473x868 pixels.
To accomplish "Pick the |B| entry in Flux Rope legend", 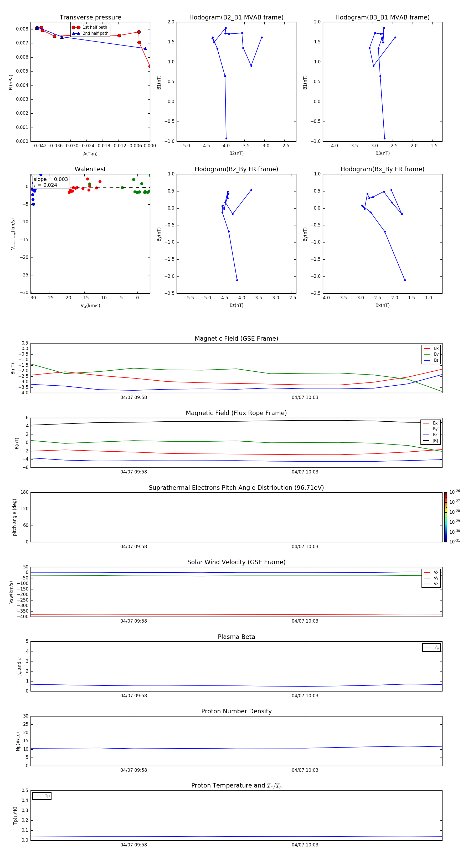I will [431, 441].
